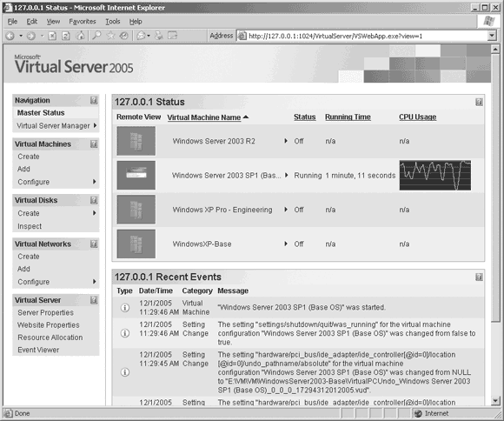Click the Forward arrow toolbar button
The width and height of the screenshot is (504, 421).
pyautogui.click(x=31, y=36)
